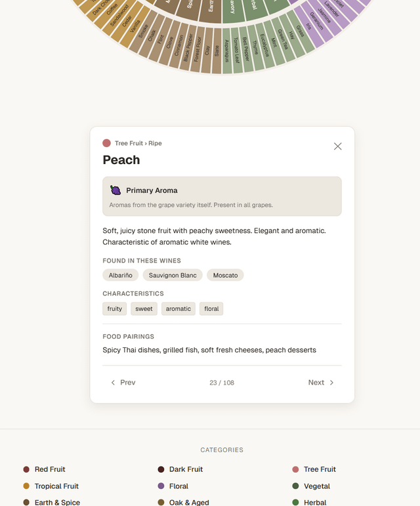Select the Asparagus wedge on aroma wheel
Image resolution: width=420 pixels, height=506 pixels.
[x=227, y=50]
